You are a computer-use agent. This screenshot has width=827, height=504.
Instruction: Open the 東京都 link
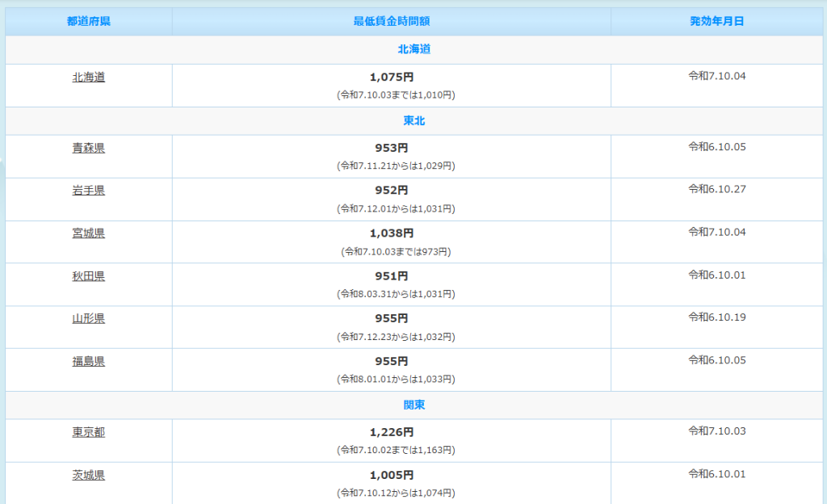(88, 432)
